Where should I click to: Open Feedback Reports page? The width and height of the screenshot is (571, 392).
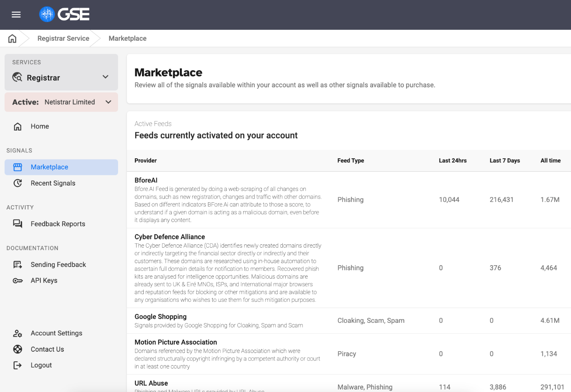(58, 224)
